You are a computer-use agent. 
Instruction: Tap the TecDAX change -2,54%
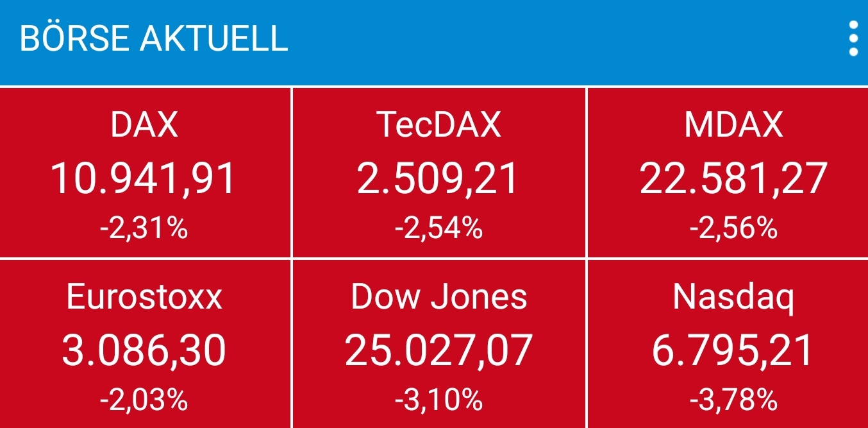coord(438,228)
